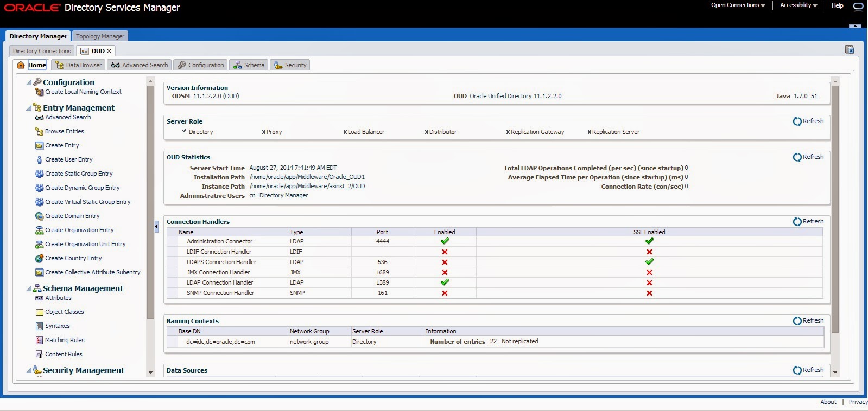Click the Create Static Group Entry icon
868x411 pixels.
pyautogui.click(x=39, y=174)
